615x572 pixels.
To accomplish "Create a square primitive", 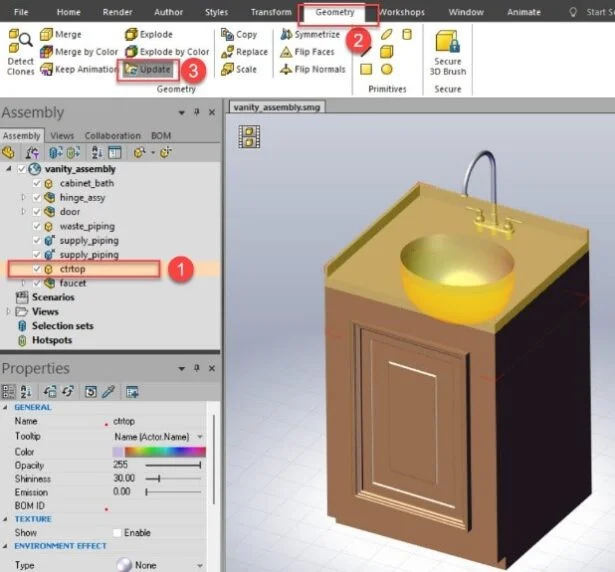I will point(366,69).
